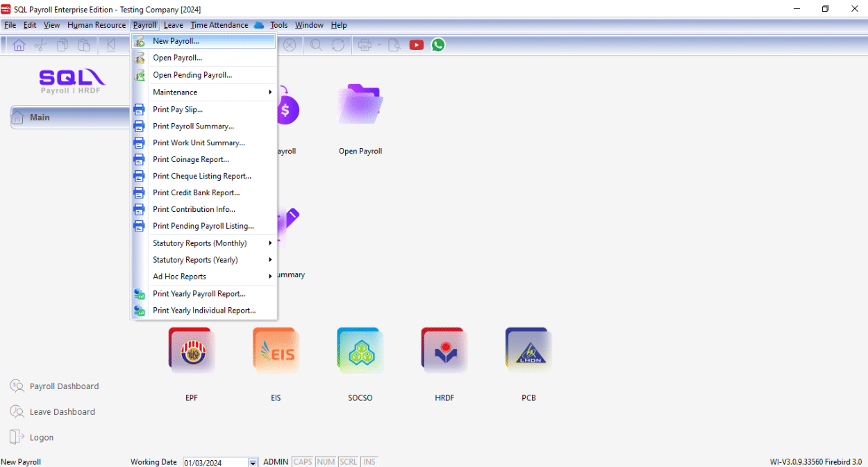Toggle the CAPS indicator in the status bar
This screenshot has height=467, width=868.
pyautogui.click(x=302, y=461)
